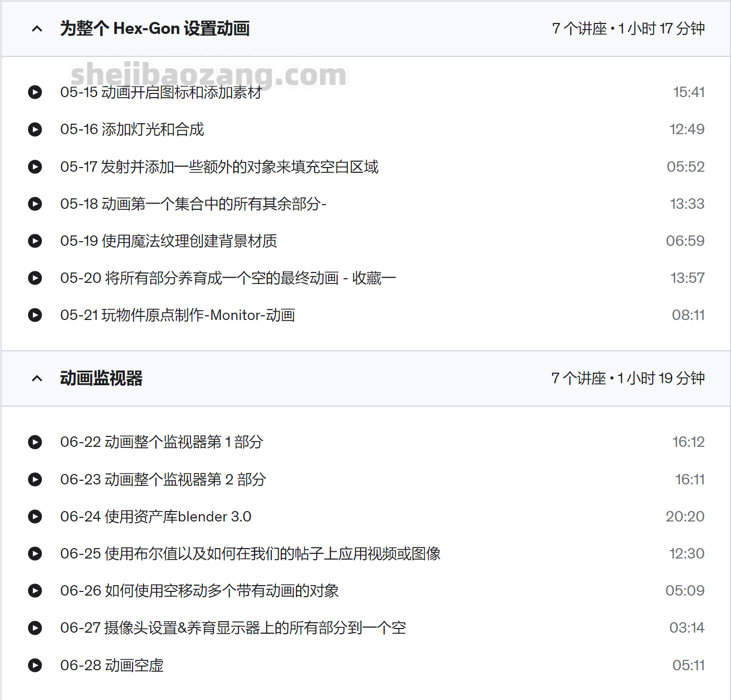Click play icon beside lecture 06-26

(x=35, y=591)
